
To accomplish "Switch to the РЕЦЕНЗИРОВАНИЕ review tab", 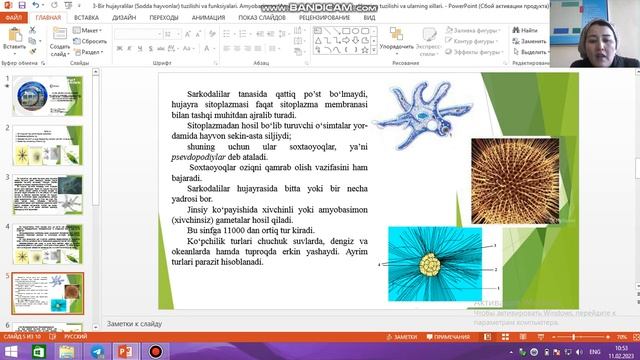I will click(x=325, y=18).
